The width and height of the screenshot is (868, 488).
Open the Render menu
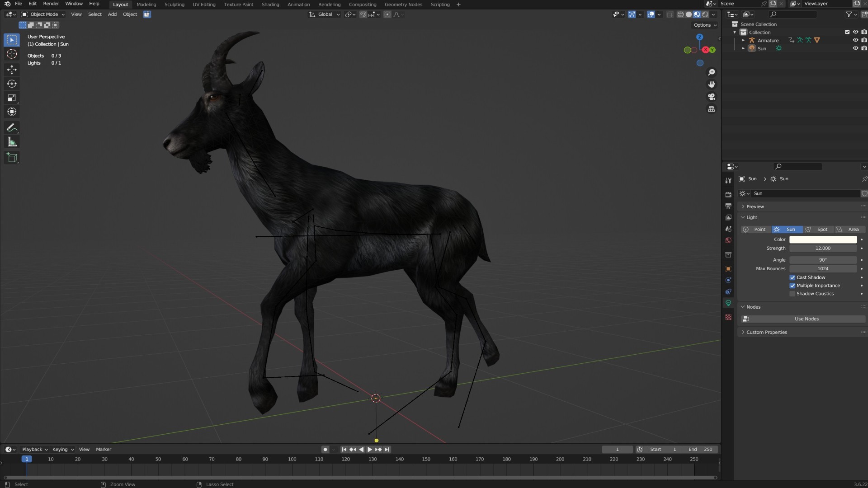(51, 4)
